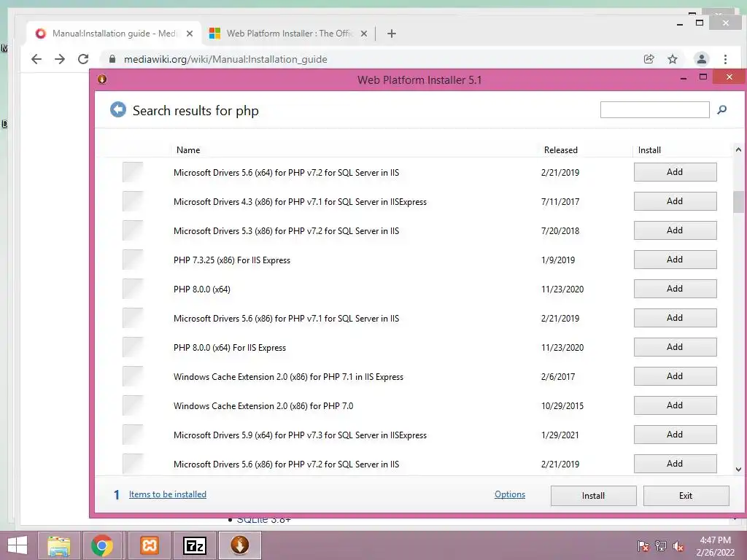
Task: Maximize the Web Platform Installer window
Action: [x=703, y=77]
